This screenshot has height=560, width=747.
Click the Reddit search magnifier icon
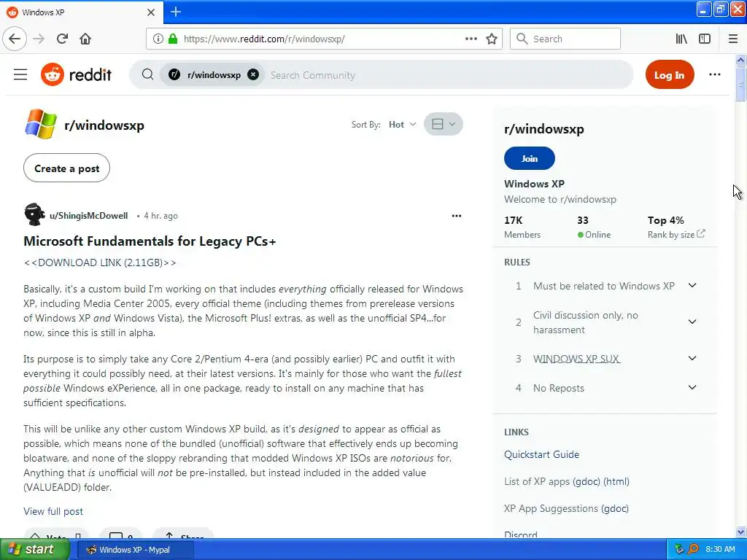(x=147, y=74)
